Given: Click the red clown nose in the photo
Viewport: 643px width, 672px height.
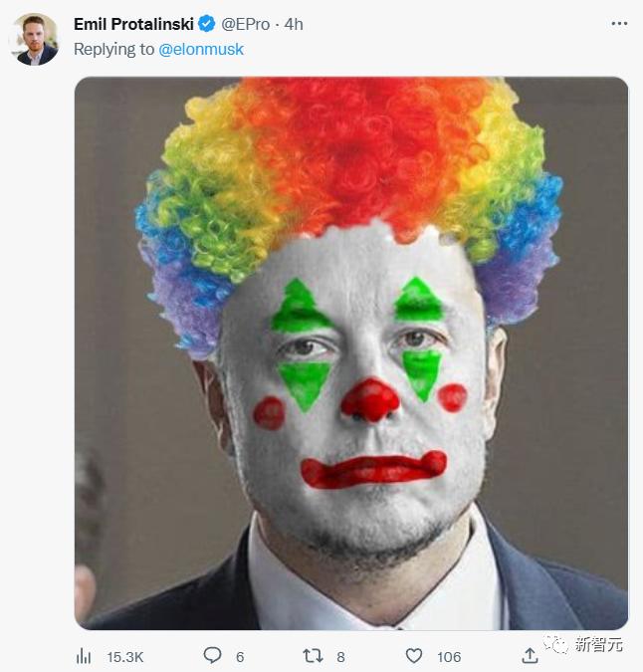Looking at the screenshot, I should coord(369,400).
